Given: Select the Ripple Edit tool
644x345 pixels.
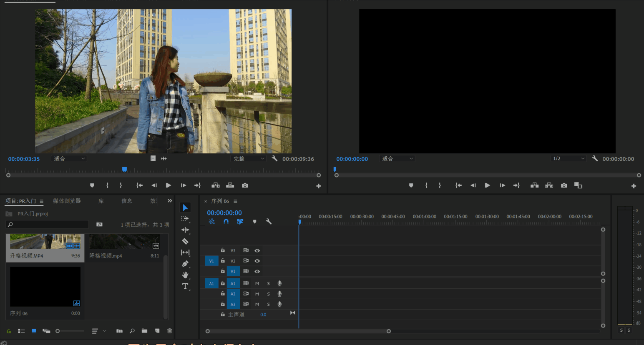Looking at the screenshot, I should (185, 230).
